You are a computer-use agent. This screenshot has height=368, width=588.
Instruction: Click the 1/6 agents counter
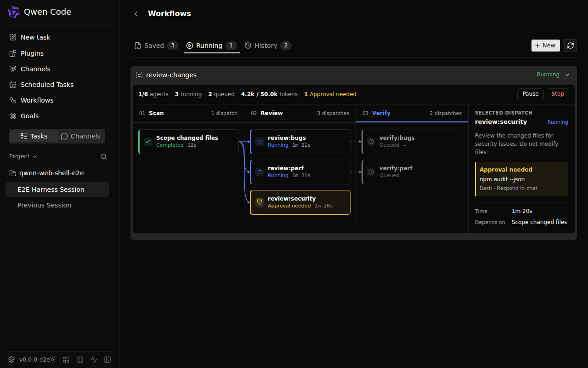click(x=153, y=94)
